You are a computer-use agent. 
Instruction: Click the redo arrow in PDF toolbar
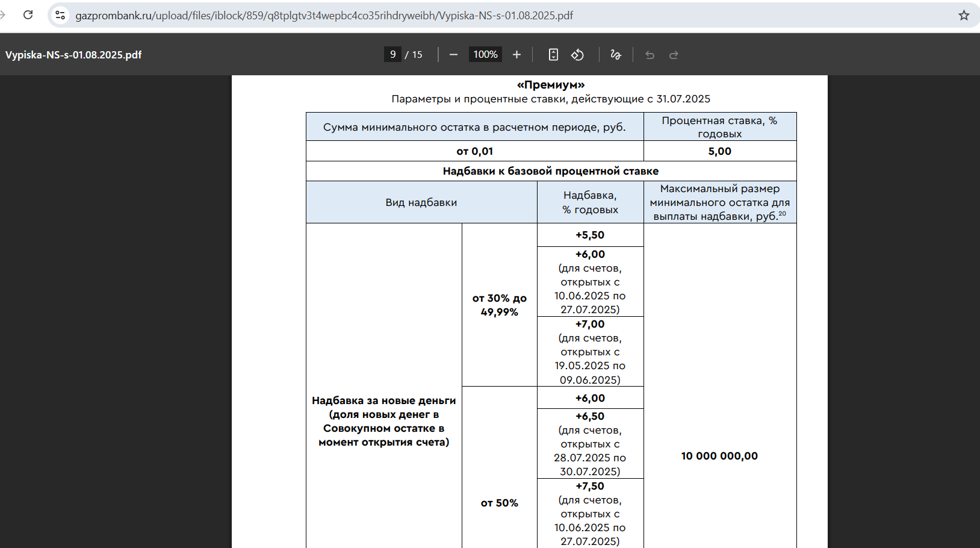coord(674,55)
